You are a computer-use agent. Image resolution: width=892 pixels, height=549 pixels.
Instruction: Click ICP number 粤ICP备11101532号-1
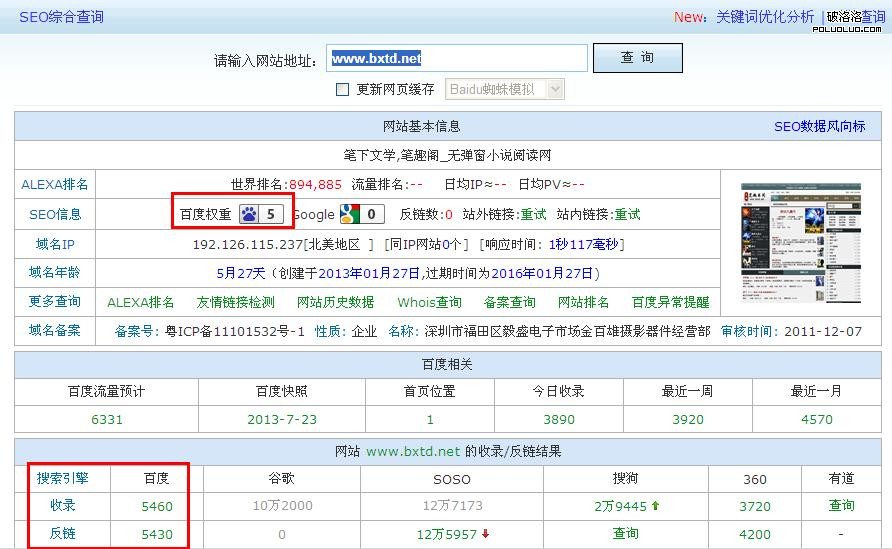pyautogui.click(x=235, y=331)
